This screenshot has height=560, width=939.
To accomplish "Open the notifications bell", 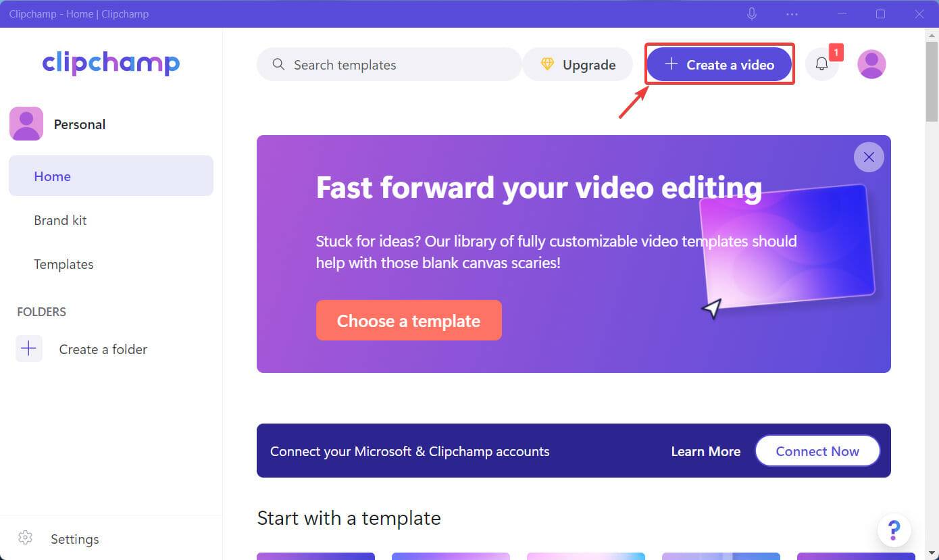I will click(x=821, y=63).
